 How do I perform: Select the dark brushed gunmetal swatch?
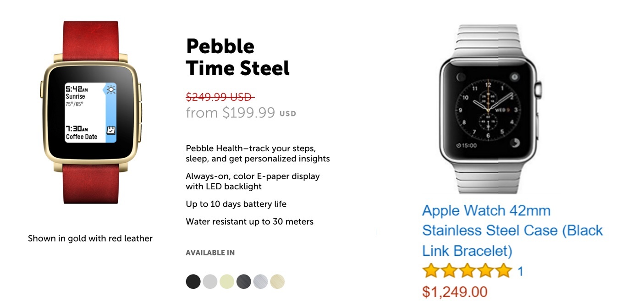pos(243,281)
